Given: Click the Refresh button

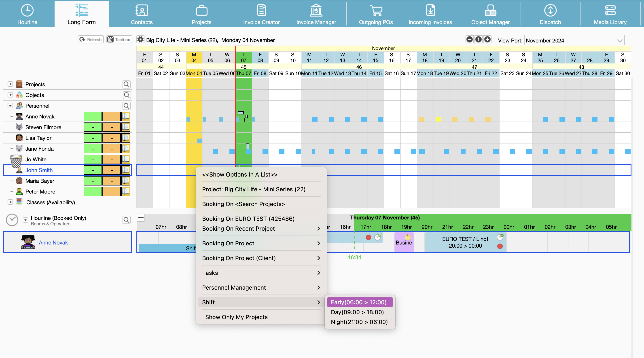Looking at the screenshot, I should coord(91,40).
